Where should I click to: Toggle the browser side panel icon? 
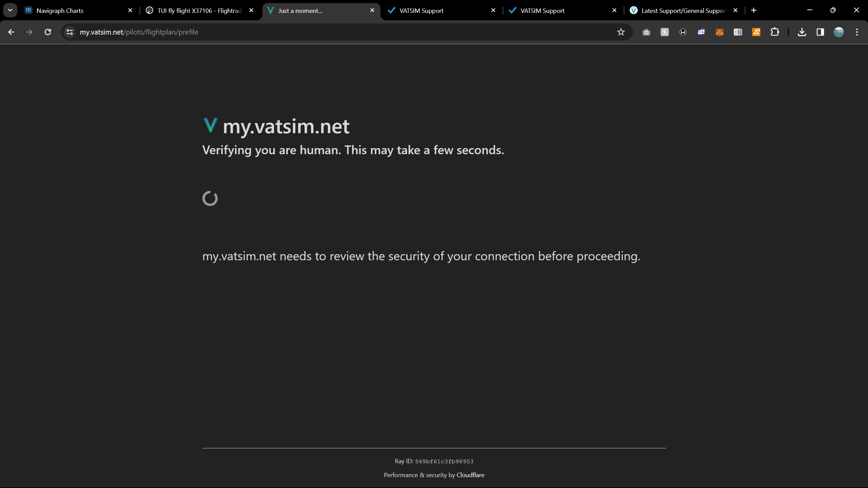820,32
